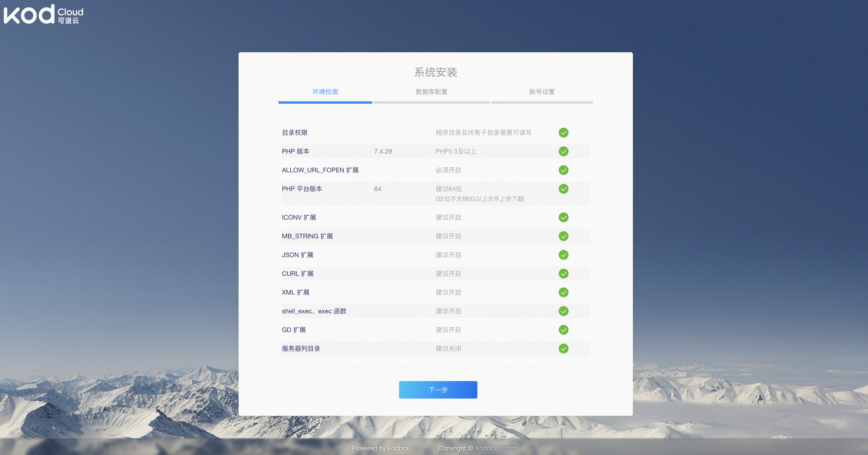Click green checkmark for XML 扩展
The width and height of the screenshot is (868, 455).
[x=563, y=292]
